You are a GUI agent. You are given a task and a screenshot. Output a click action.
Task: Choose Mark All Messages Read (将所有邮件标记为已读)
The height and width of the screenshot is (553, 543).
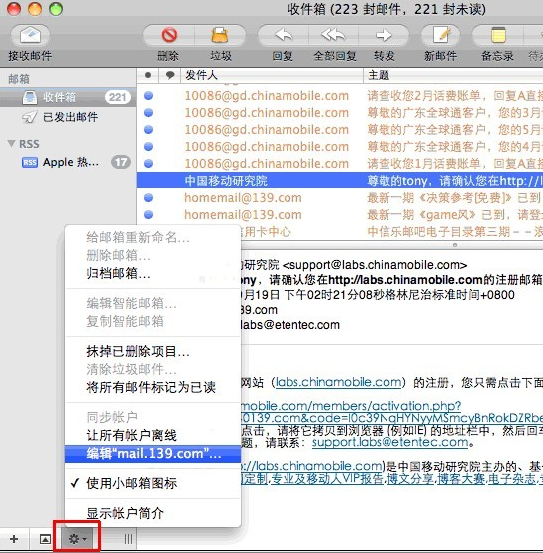click(153, 387)
